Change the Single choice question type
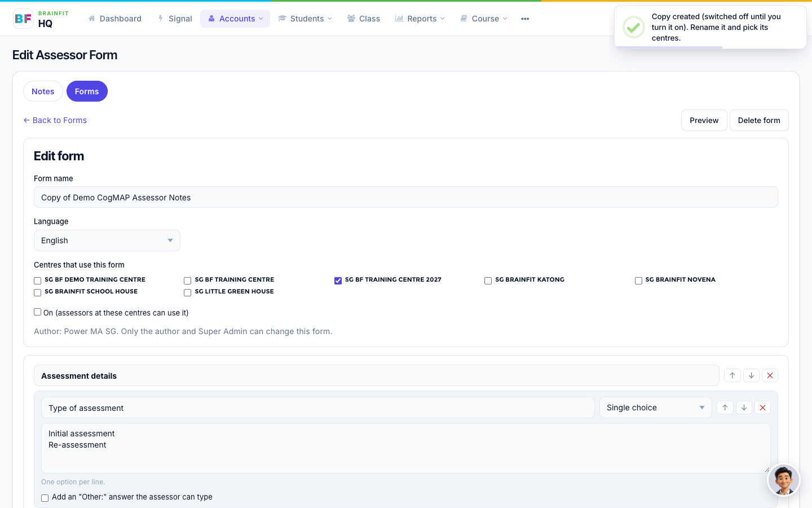Image resolution: width=812 pixels, height=508 pixels. 655,408
